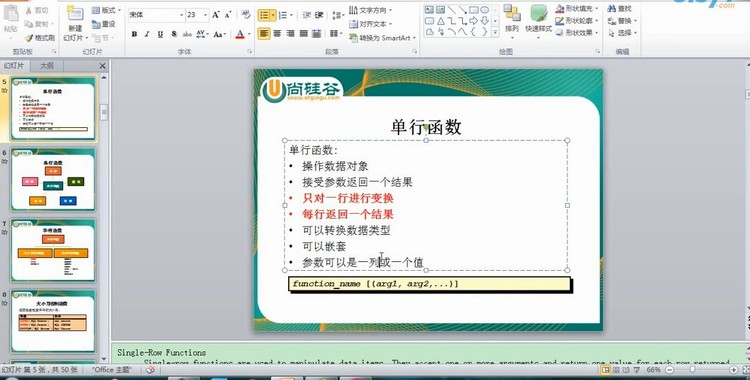Click the bullet list icon
Viewport: 750px width, 380px height.
pyautogui.click(x=264, y=15)
